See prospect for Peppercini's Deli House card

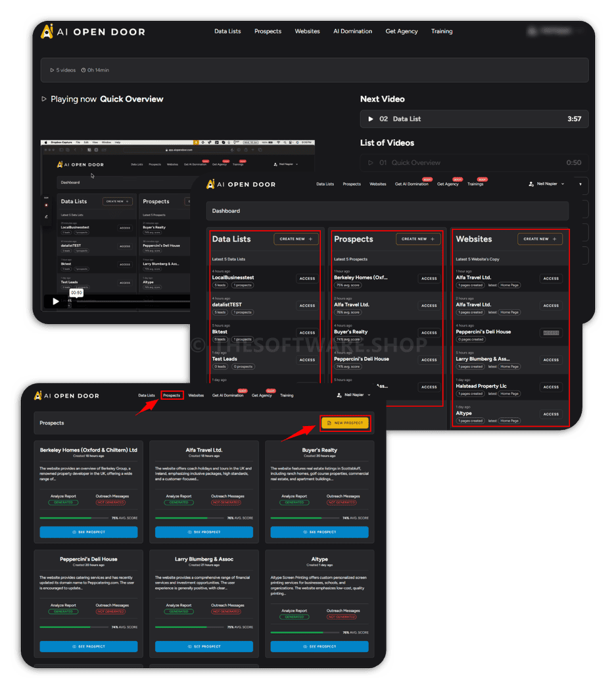(x=88, y=647)
